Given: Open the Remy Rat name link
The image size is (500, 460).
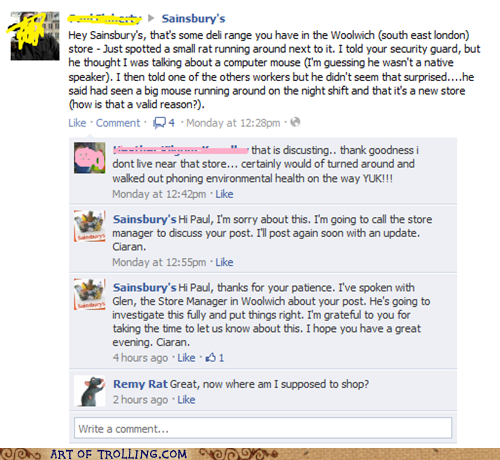Looking at the screenshot, I should (140, 384).
